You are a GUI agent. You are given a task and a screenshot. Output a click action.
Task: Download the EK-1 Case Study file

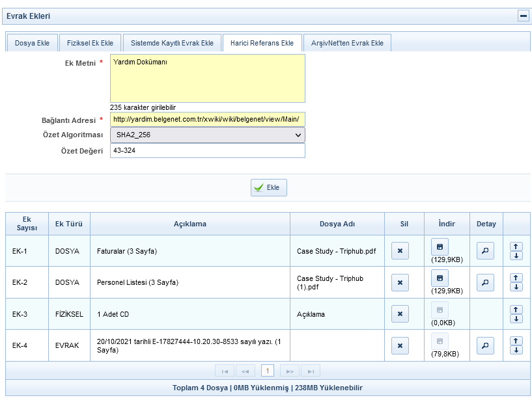tap(440, 247)
